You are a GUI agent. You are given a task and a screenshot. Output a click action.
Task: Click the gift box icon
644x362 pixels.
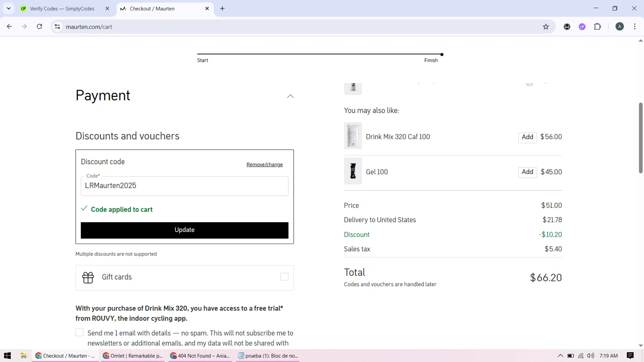click(x=88, y=278)
